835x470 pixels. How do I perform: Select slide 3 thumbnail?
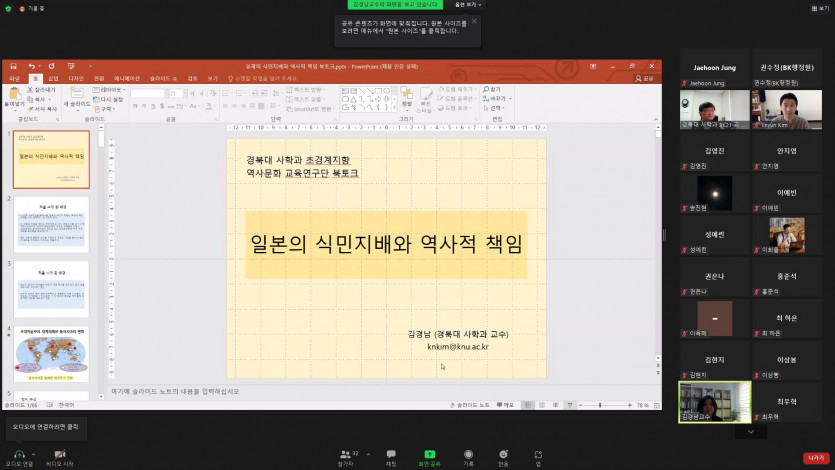pyautogui.click(x=51, y=289)
